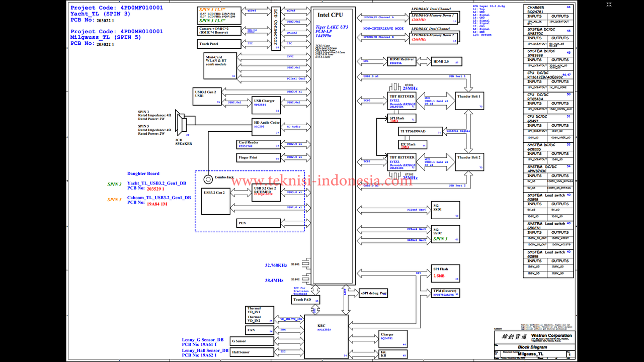Click the 'Caboom_TL_USB3.2_Gen1_DB' label
Screen dimensions: 644x362
click(x=159, y=198)
